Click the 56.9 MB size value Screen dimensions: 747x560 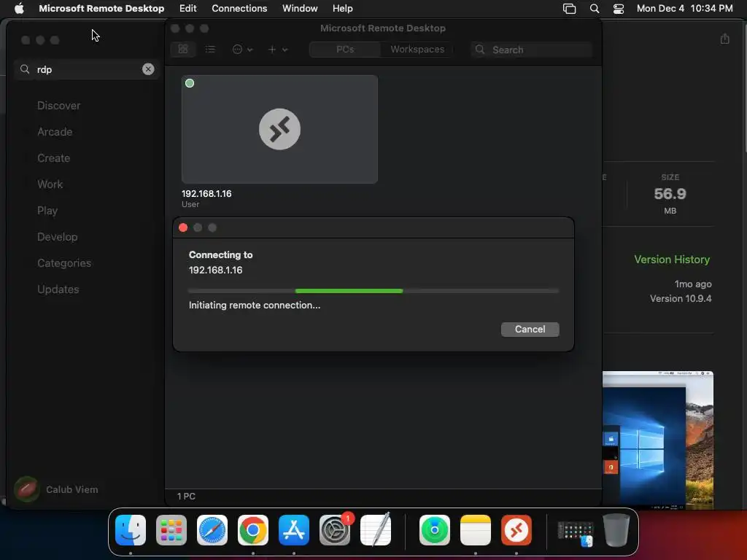[670, 194]
